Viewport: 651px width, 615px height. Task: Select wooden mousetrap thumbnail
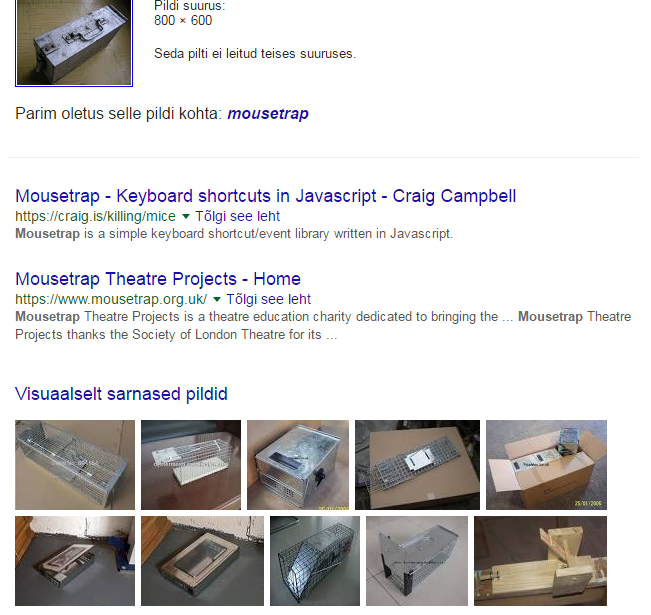(540, 561)
